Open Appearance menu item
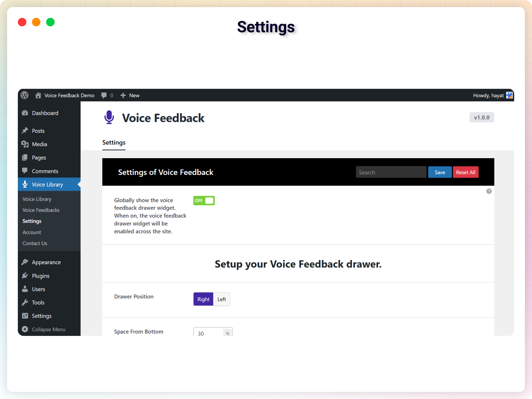Screen dimensions: 532x399 point(46,262)
